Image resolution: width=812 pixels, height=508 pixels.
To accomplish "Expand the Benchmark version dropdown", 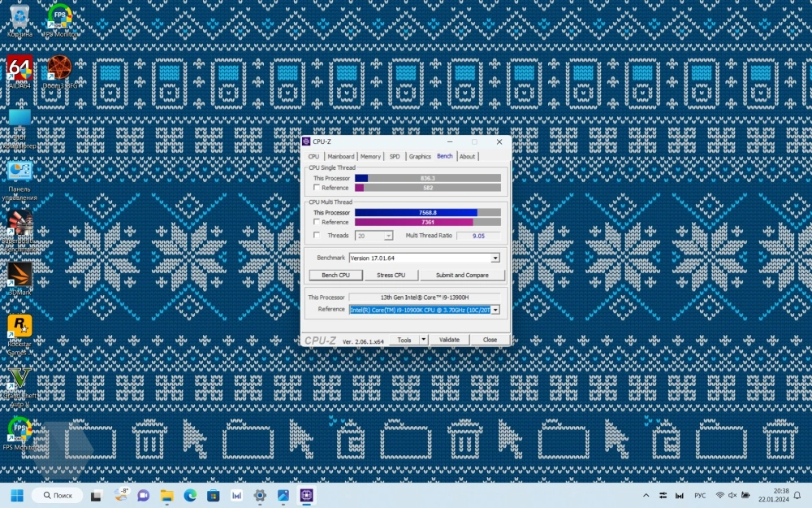I will point(495,258).
